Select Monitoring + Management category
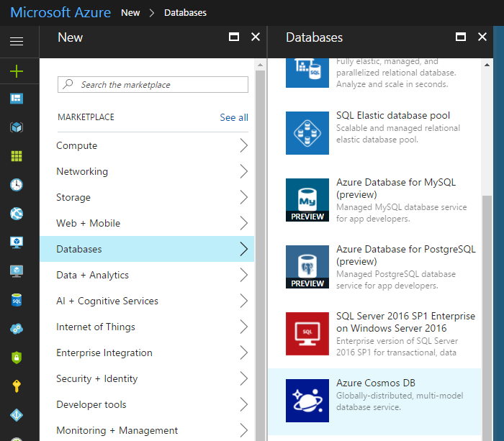The width and height of the screenshot is (504, 441). coord(147,430)
